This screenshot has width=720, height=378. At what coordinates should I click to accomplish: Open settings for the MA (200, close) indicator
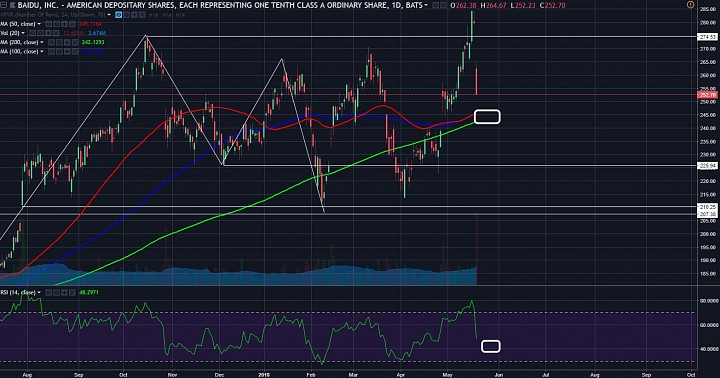click(x=59, y=42)
